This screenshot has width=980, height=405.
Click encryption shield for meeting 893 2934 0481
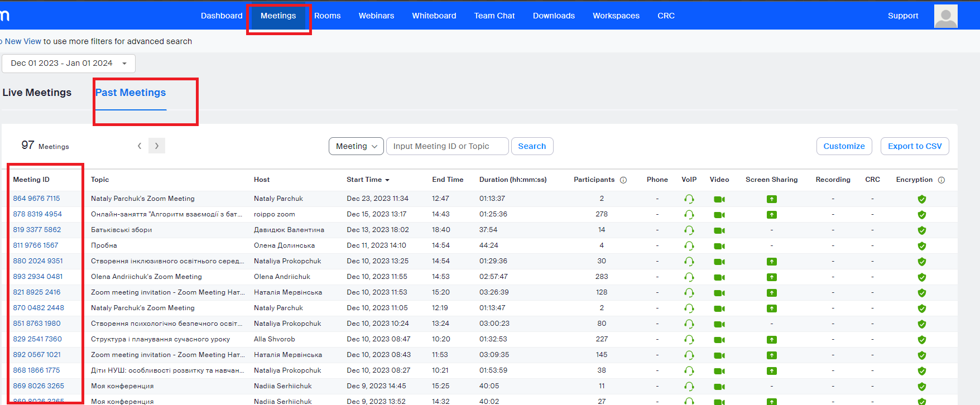[922, 277]
